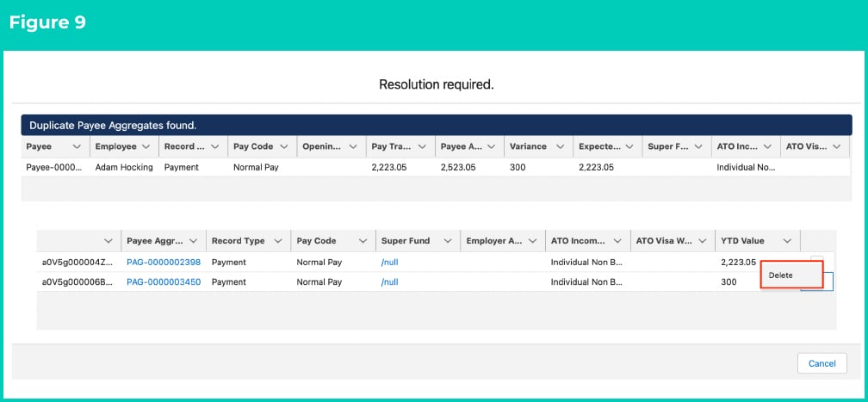
Task: Click the 'Resolution required.' heading
Action: [x=437, y=84]
